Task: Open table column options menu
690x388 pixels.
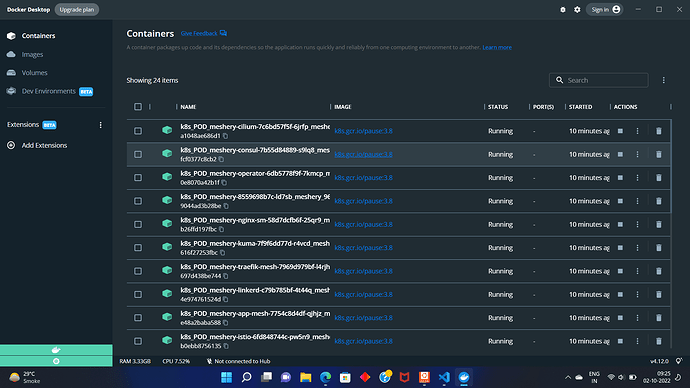Action: (x=664, y=80)
